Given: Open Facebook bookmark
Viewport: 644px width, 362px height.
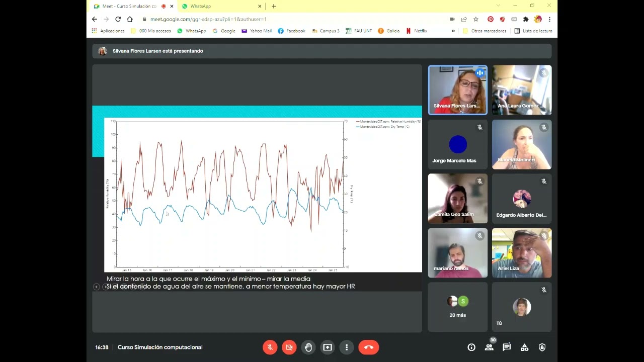Looking at the screenshot, I should coord(291,31).
